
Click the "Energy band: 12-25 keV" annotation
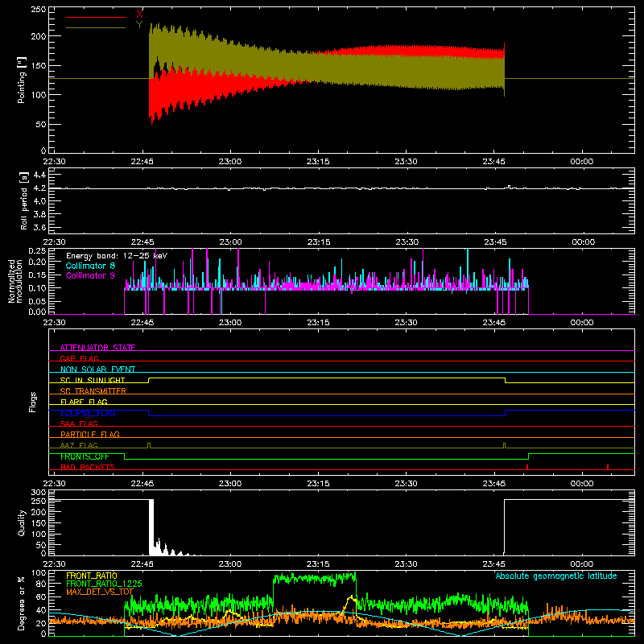(117, 256)
